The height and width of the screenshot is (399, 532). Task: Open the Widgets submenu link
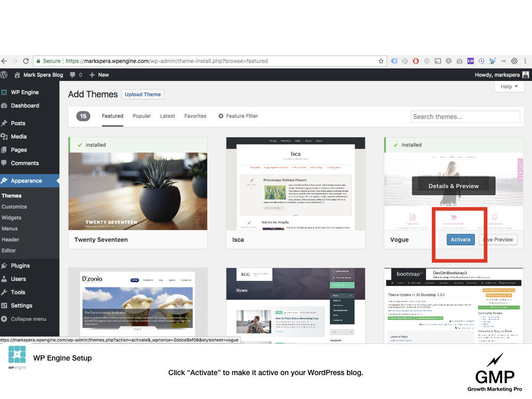click(11, 218)
